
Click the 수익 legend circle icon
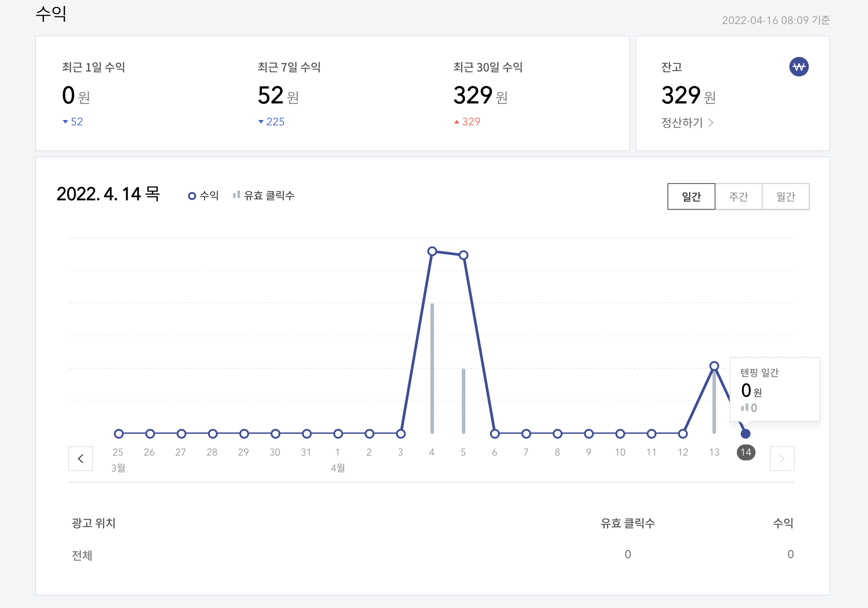click(x=192, y=196)
